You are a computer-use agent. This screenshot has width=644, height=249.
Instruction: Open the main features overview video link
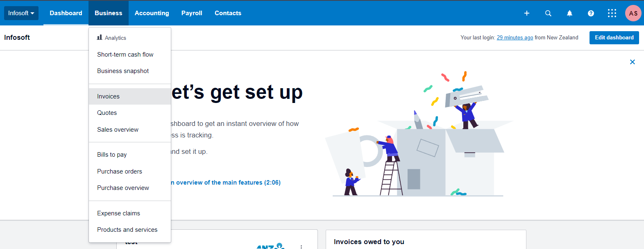click(x=226, y=183)
